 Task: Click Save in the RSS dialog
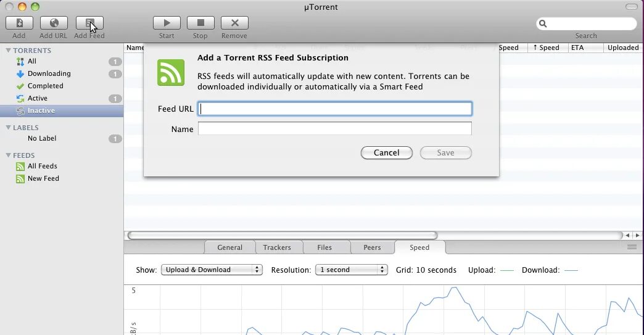tap(445, 153)
